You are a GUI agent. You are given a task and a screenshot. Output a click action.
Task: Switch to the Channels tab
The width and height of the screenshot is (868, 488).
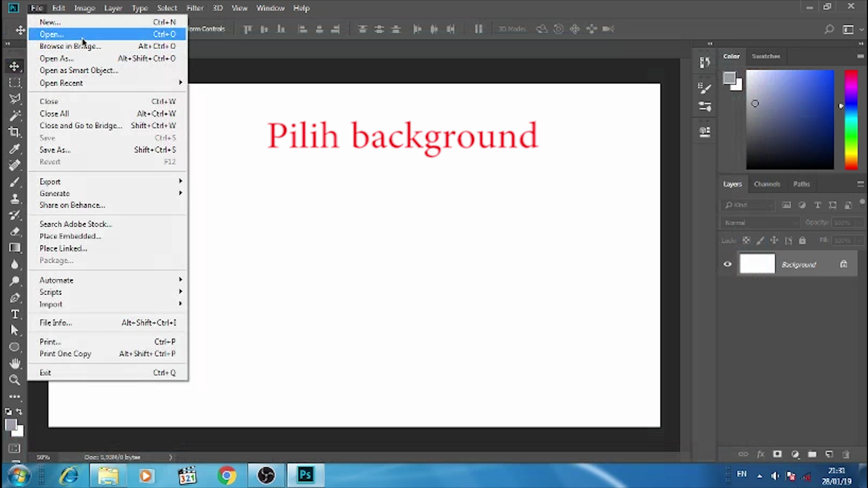click(767, 184)
